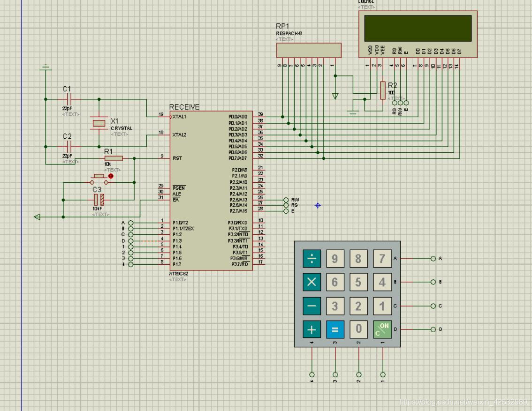Select the RP1 RESPACK-8 resistor pack
The height and width of the screenshot is (411, 532).
pyautogui.click(x=309, y=51)
